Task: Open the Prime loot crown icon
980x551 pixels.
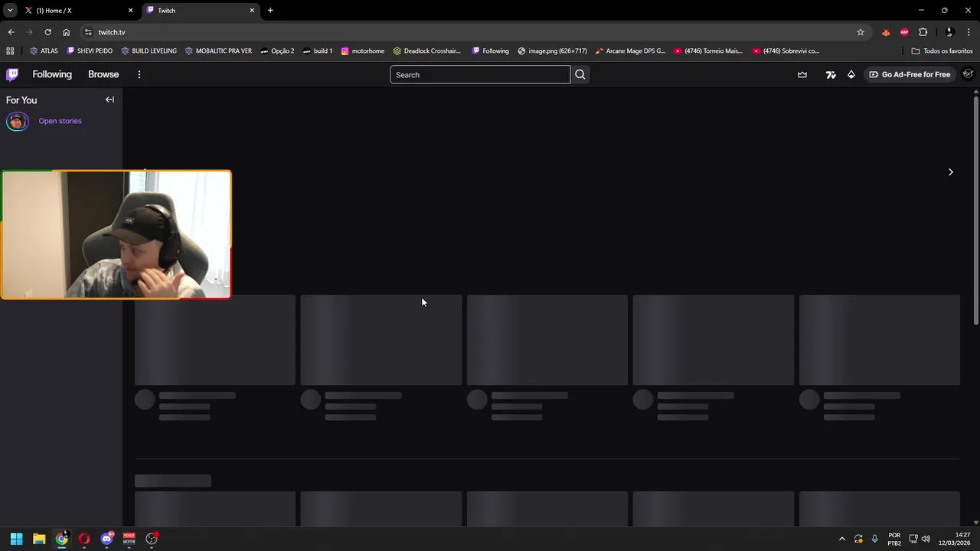Action: point(802,74)
